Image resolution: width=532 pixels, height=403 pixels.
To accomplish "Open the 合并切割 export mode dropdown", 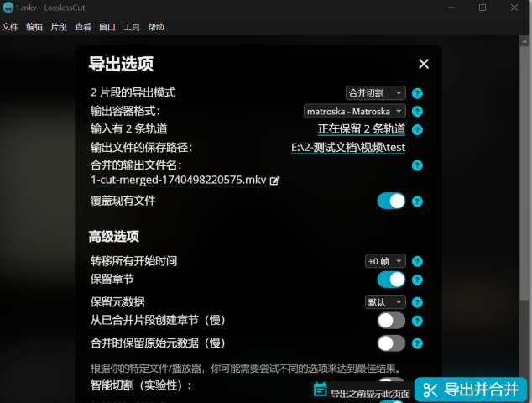I will point(375,93).
